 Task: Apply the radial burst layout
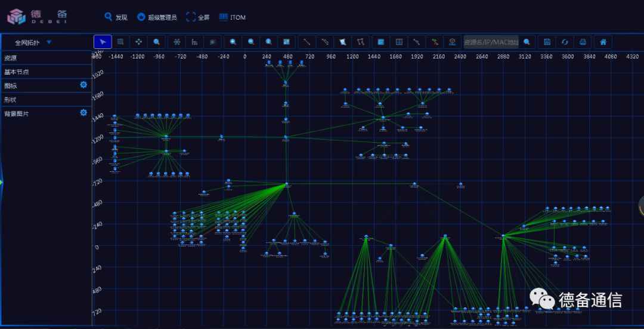tap(212, 42)
